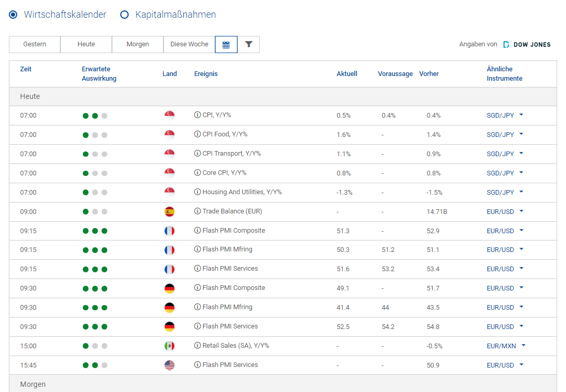Expand dropdown arrow in Housing And Utilities row

click(521, 192)
